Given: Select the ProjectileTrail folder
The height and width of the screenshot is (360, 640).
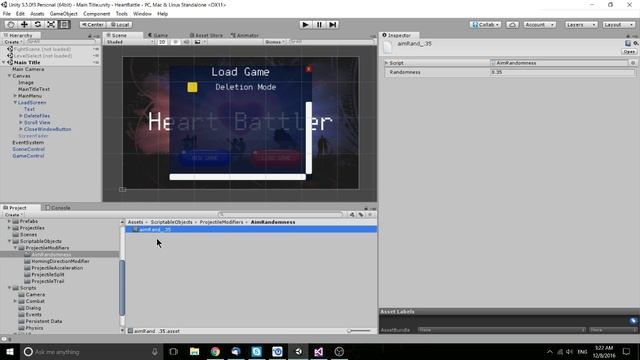Looking at the screenshot, I should point(48,281).
